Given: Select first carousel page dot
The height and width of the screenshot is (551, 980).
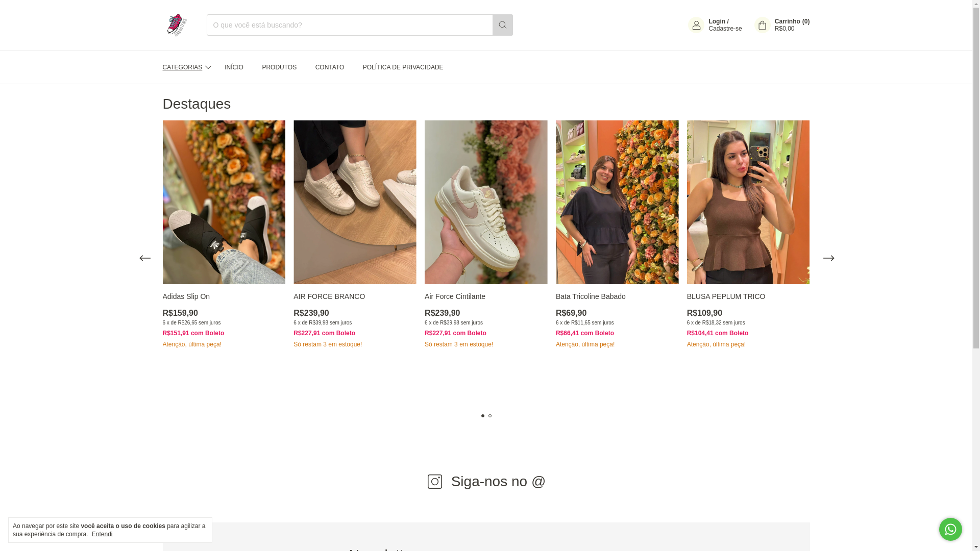Looking at the screenshot, I should point(483,416).
